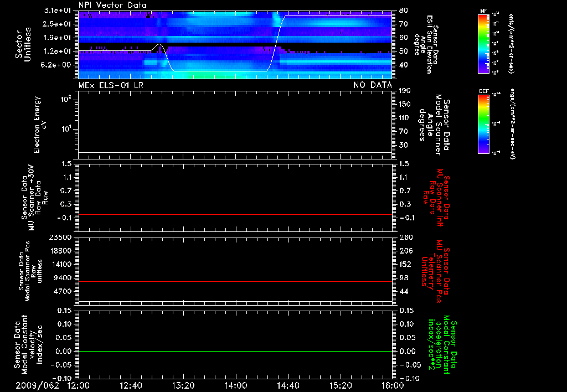Click the 15:20 time tick label
This screenshot has height=392, width=567.
341,385
